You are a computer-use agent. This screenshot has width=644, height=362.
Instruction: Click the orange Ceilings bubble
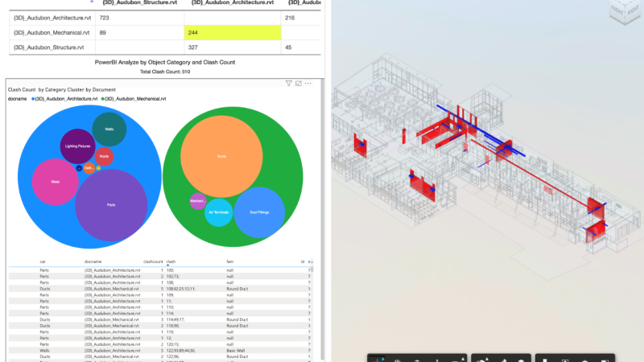pyautogui.click(x=89, y=168)
